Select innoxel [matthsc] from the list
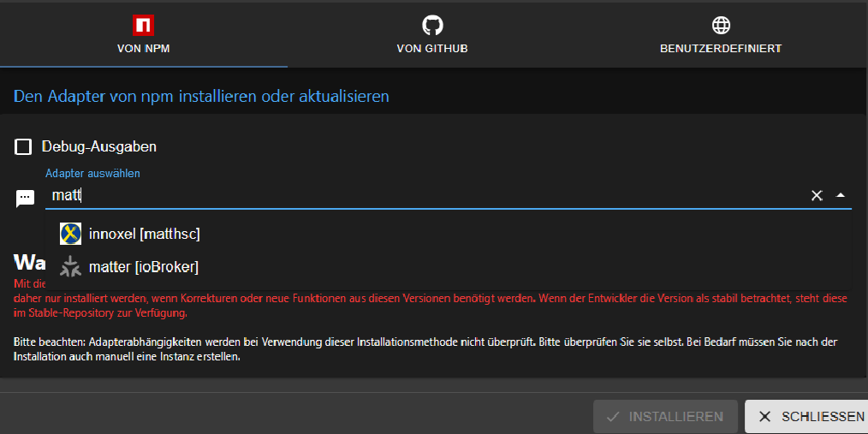Image resolution: width=868 pixels, height=434 pixels. coord(448,235)
